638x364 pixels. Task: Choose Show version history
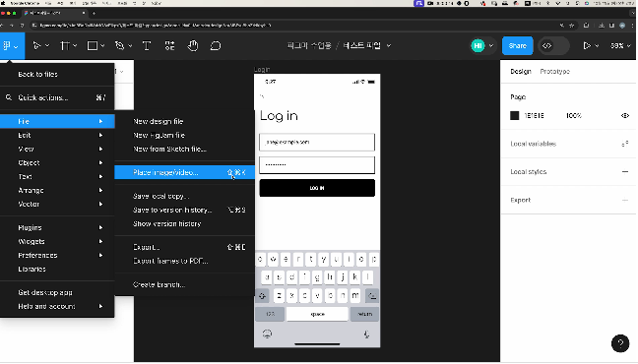coord(185,223)
